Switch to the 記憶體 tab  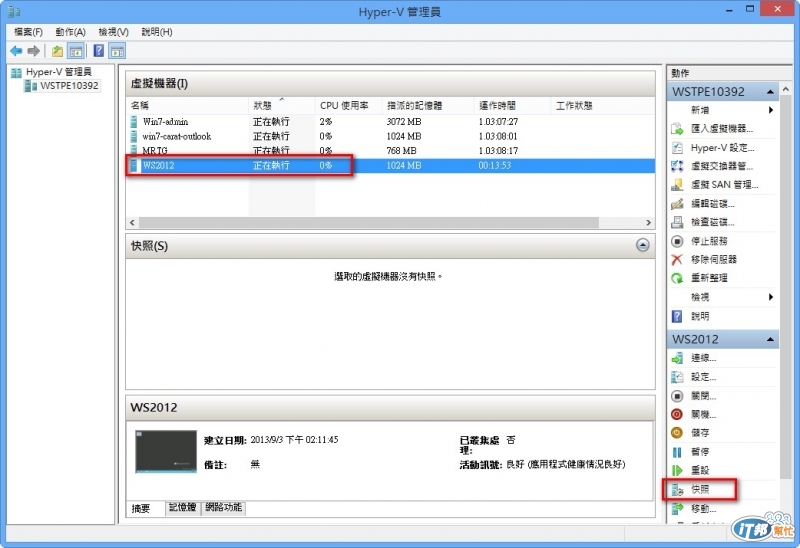pyautogui.click(x=183, y=507)
